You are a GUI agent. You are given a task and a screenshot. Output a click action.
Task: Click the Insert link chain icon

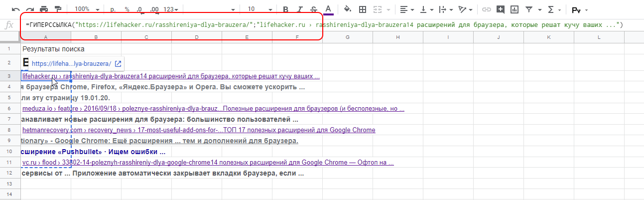point(487,9)
